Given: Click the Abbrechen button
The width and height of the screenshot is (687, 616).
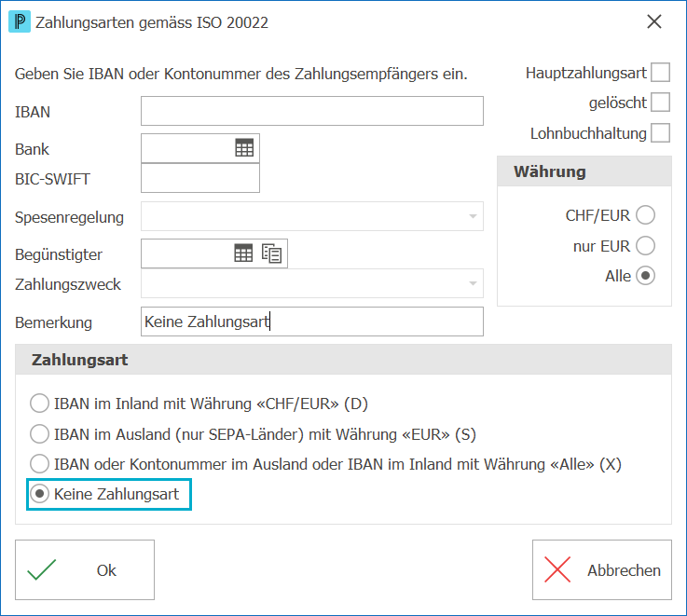Looking at the screenshot, I should (602, 570).
